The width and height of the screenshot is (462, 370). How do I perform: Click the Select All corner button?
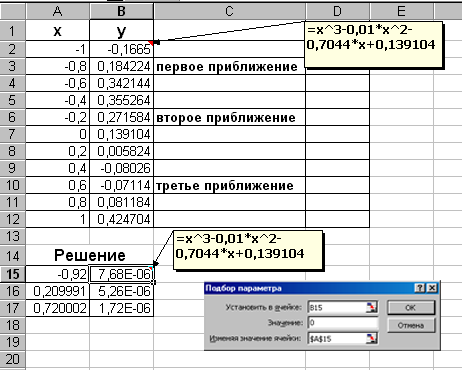(x=12, y=11)
